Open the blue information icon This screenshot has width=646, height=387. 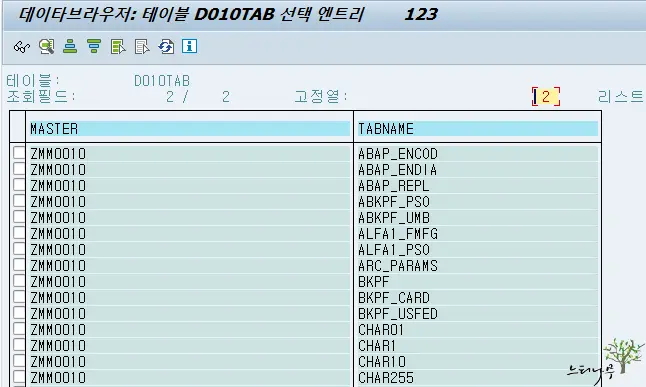click(x=190, y=46)
